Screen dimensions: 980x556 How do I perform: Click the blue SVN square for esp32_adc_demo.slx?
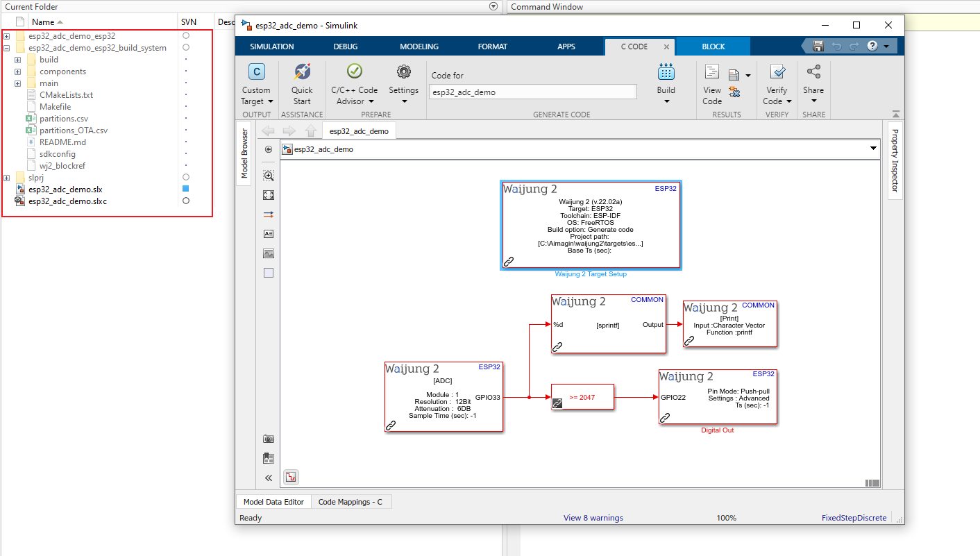185,189
